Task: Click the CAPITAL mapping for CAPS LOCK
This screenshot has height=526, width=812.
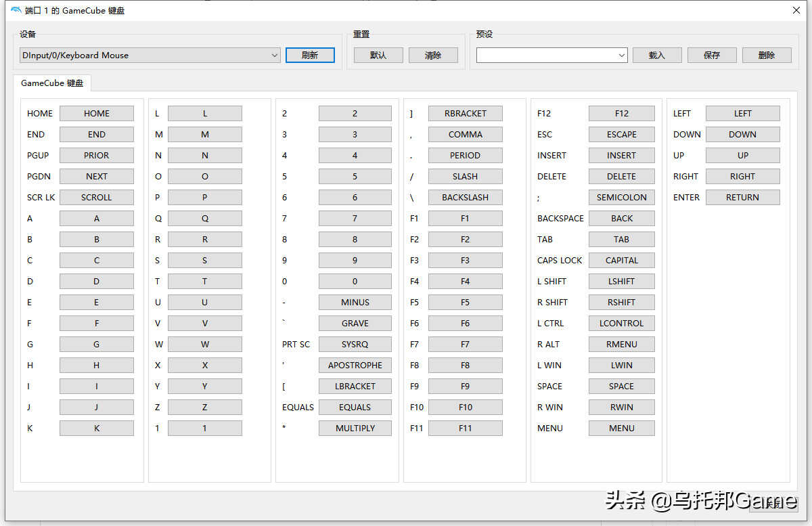Action: pos(622,261)
